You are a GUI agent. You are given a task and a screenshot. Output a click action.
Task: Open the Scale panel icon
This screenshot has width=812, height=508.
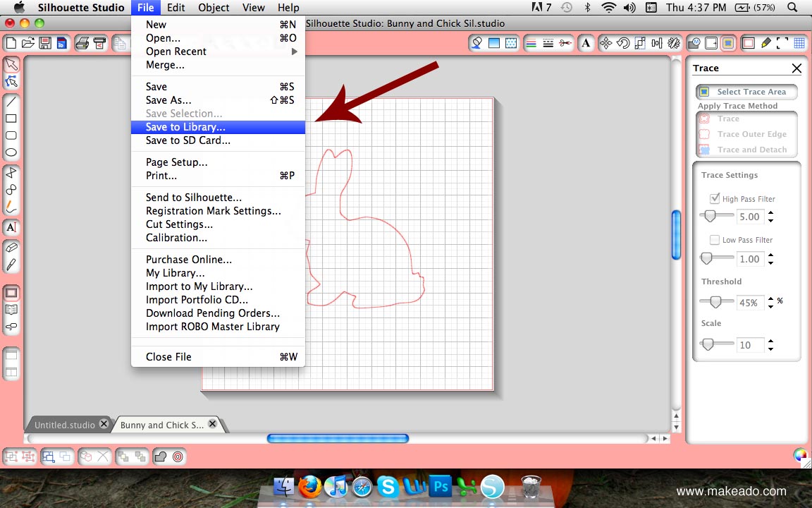[640, 43]
